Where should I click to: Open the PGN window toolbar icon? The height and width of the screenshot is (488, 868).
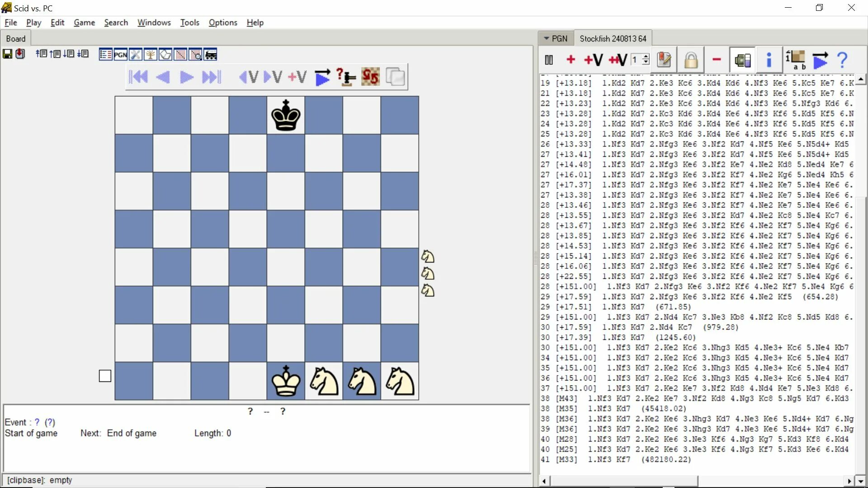[120, 55]
